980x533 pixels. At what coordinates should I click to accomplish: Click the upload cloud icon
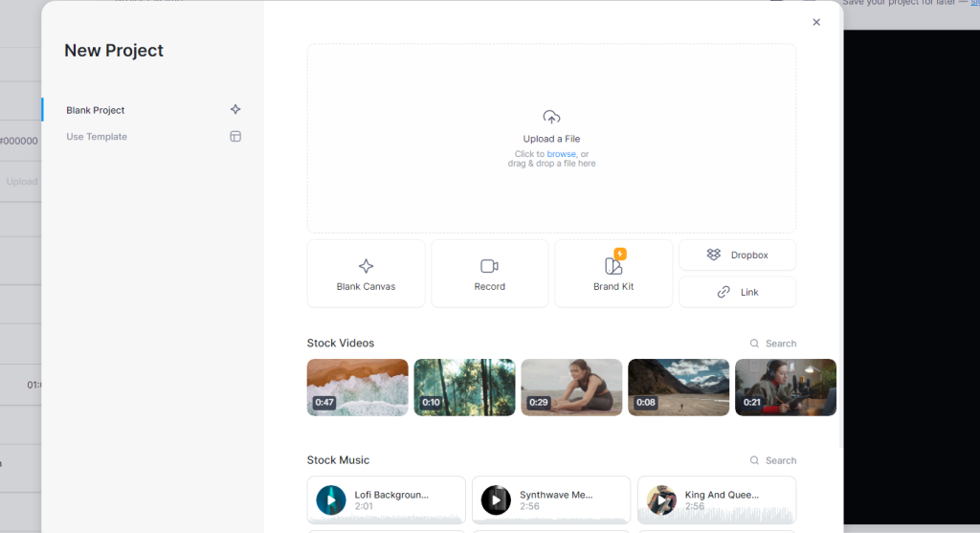pos(551,117)
